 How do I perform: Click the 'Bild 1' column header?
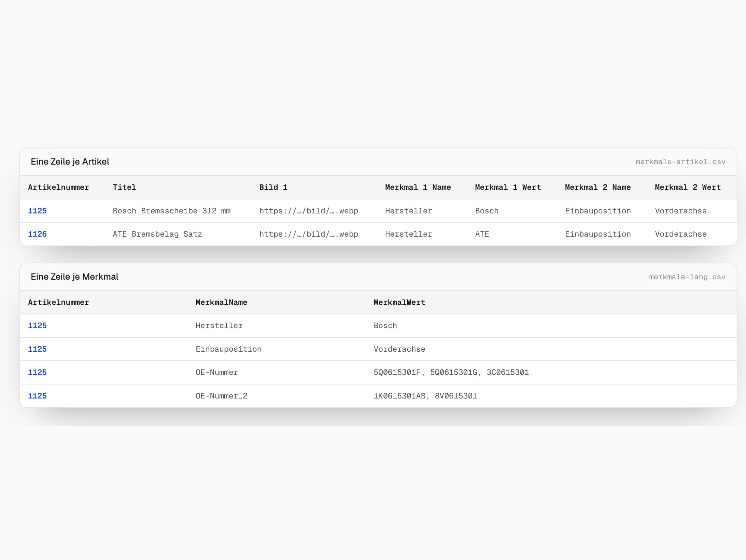pyautogui.click(x=273, y=187)
